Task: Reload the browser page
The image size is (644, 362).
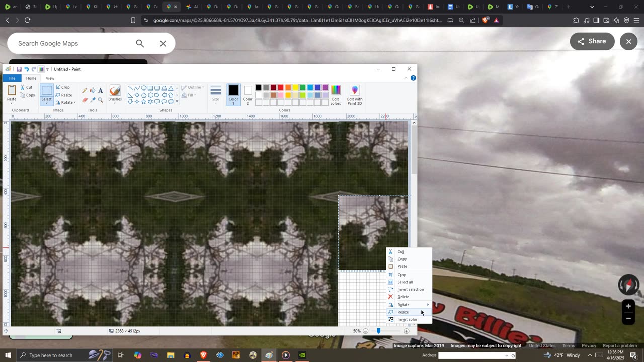Action: 28,20
